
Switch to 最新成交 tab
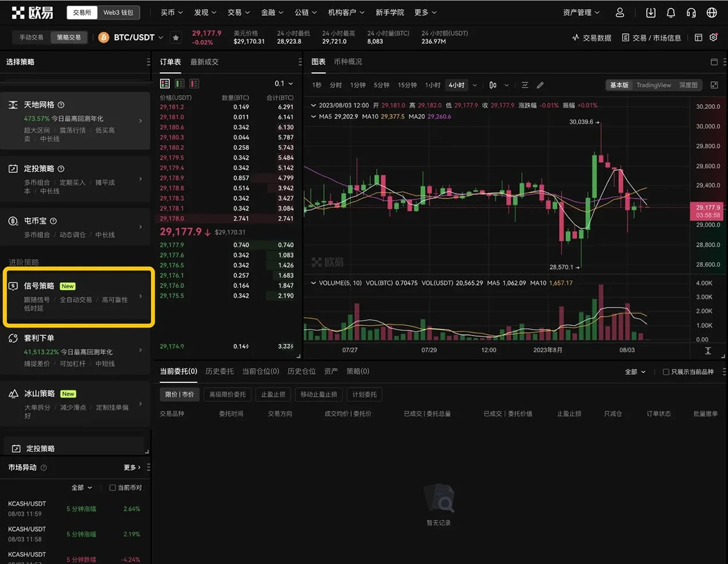point(204,62)
